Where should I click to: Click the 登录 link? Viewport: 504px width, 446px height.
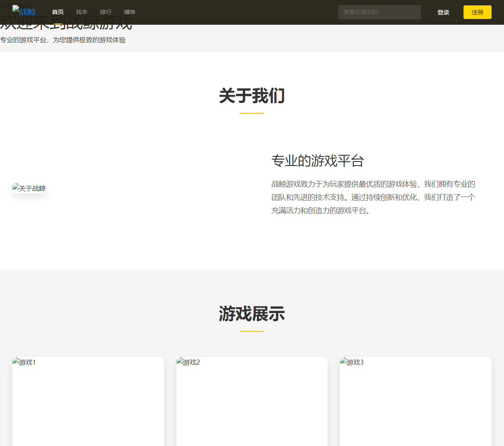[443, 12]
